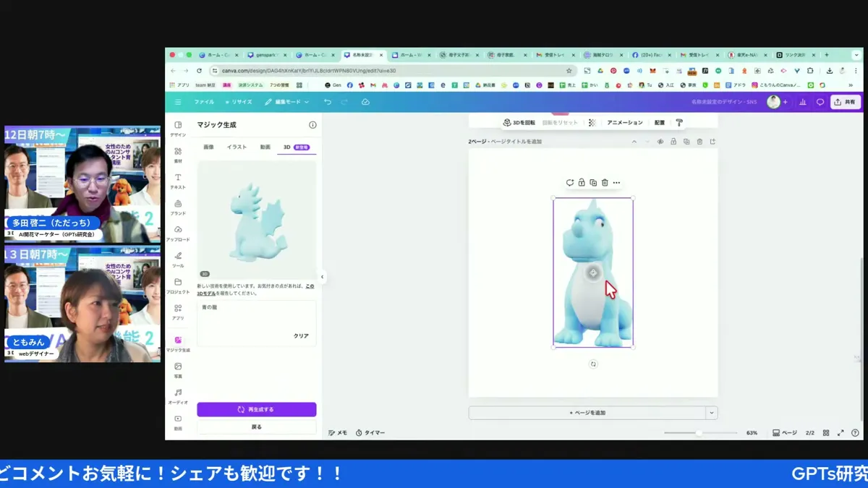
Task: Open the analytics bar chart icon
Action: (803, 102)
